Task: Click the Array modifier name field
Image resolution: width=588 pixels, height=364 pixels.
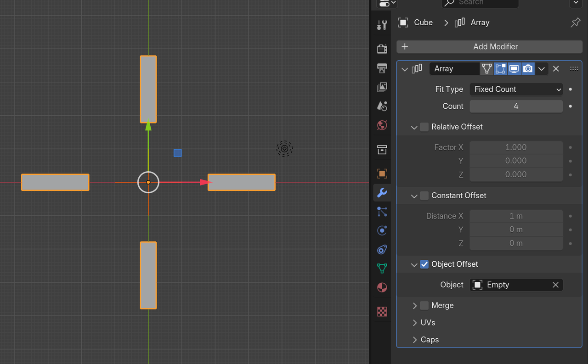Action: (454, 69)
